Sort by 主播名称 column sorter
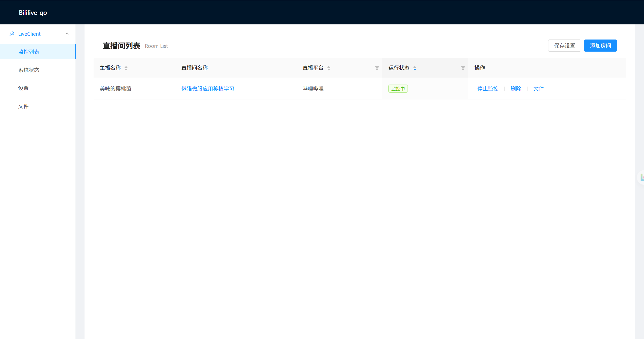 point(126,68)
